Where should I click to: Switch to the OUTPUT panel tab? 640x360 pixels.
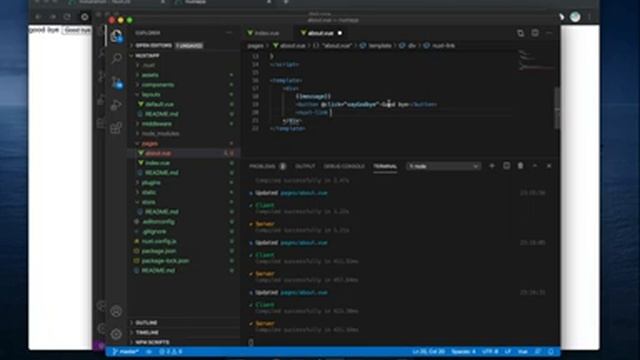tap(305, 166)
